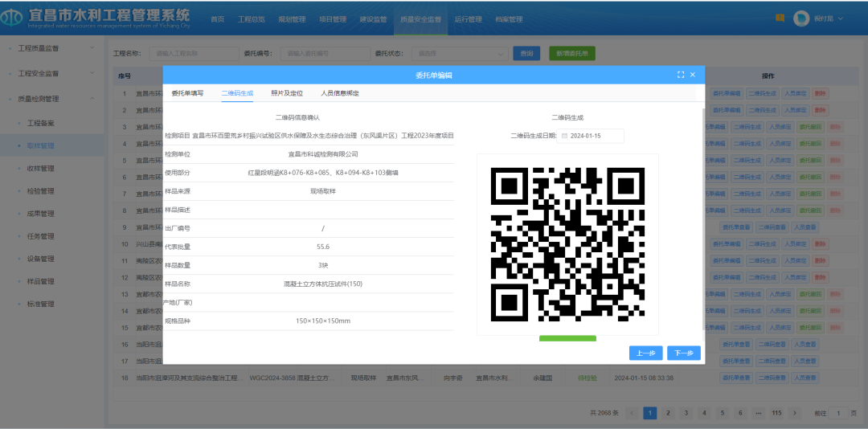Open the 运行管理 top menu
Viewport: 868px width, 429px height.
(x=468, y=19)
